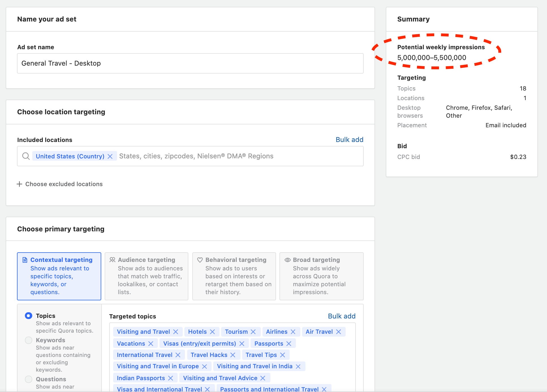The image size is (547, 392).
Task: Select the Keywords radio button
Action: (x=29, y=340)
